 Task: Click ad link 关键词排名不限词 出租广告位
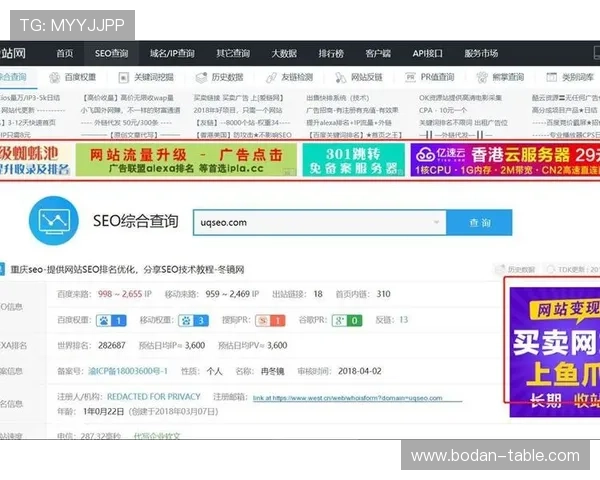click(x=463, y=122)
